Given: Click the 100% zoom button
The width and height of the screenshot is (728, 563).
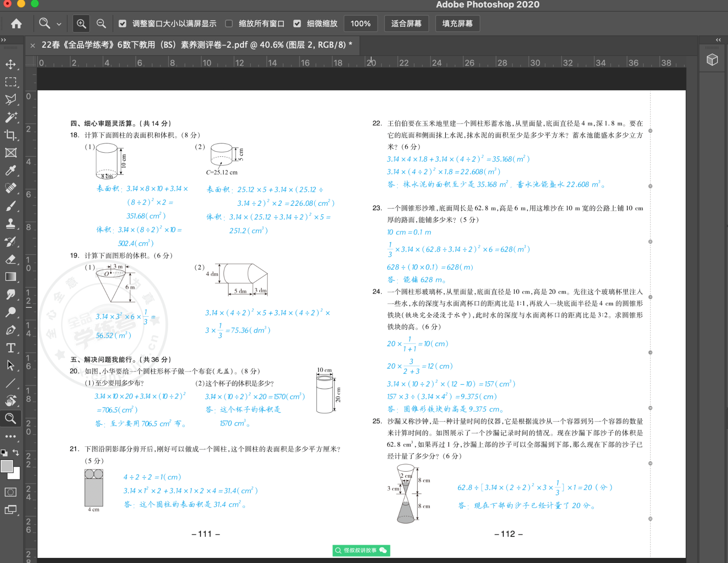Looking at the screenshot, I should [360, 24].
